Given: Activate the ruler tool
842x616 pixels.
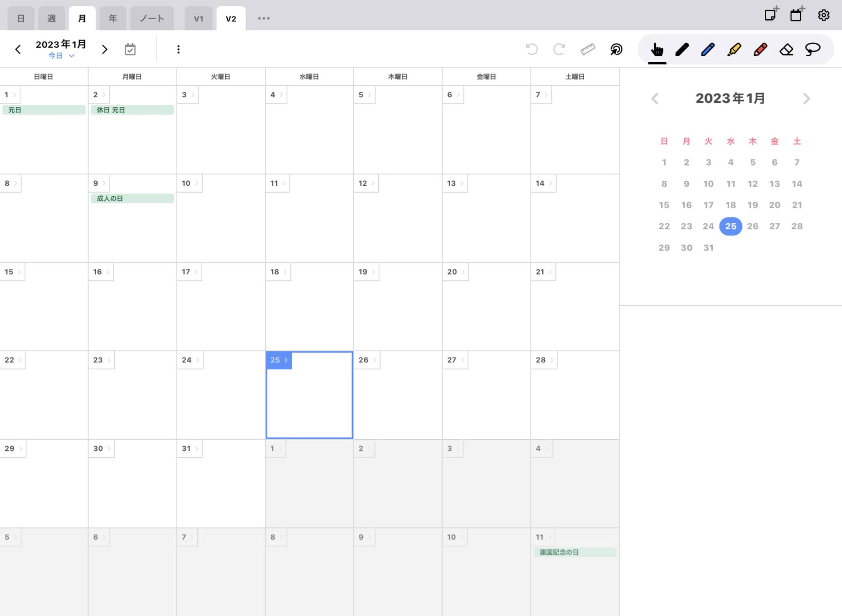Looking at the screenshot, I should pyautogui.click(x=587, y=49).
